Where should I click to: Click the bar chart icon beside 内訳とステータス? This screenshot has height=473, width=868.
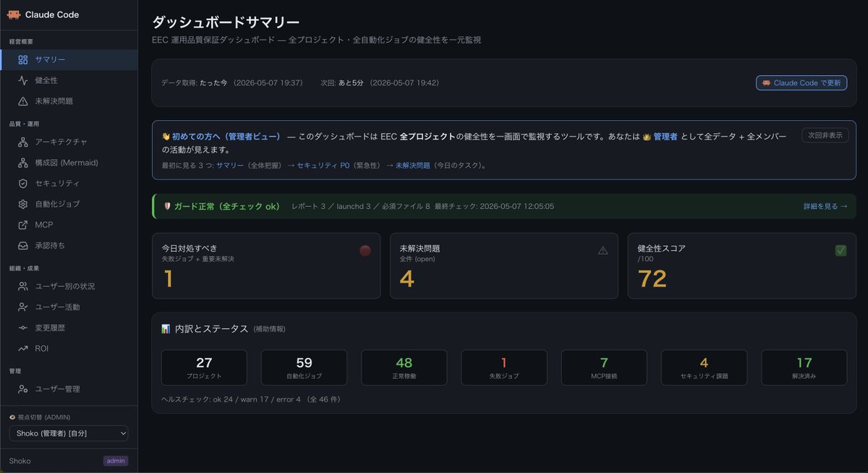coord(166,328)
